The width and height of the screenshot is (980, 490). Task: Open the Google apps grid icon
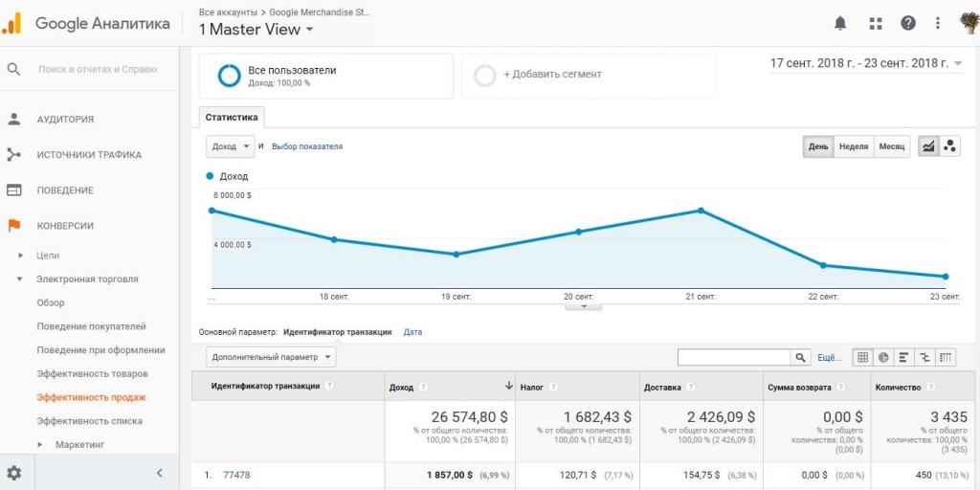876,24
